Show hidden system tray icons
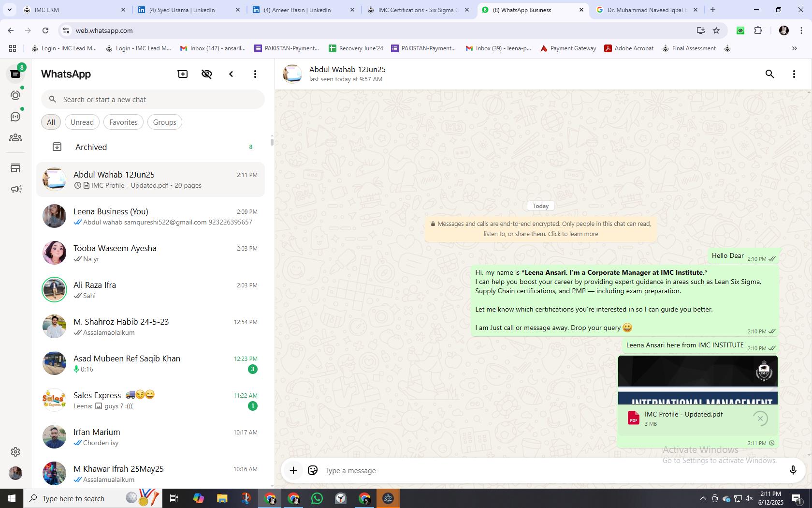 tap(703, 498)
